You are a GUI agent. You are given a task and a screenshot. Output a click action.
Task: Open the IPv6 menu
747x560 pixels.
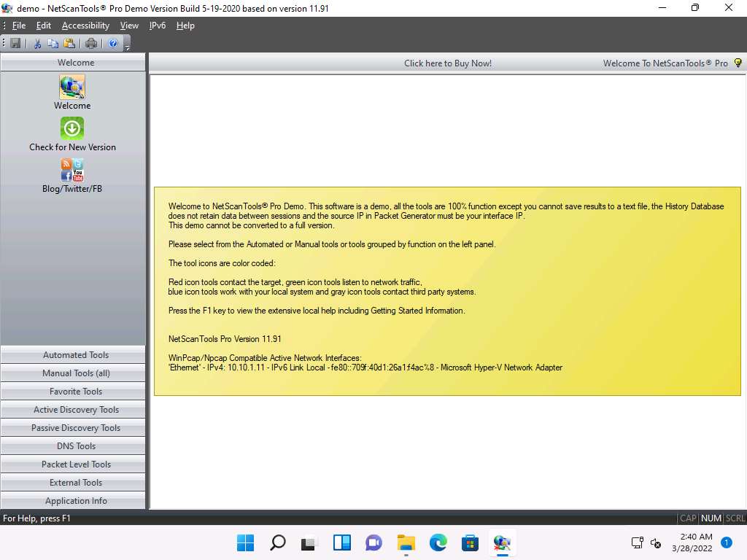coord(157,26)
